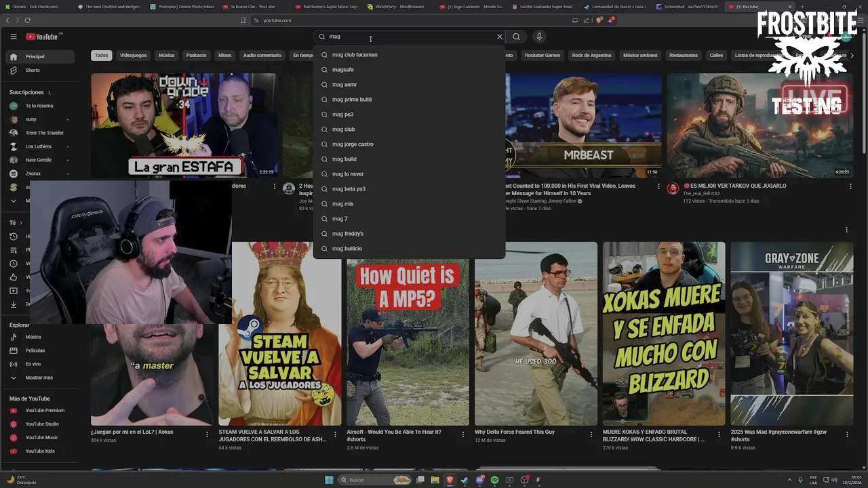Open the 'nutty' subscription channel
This screenshot has width=868, height=488.
coord(41,119)
